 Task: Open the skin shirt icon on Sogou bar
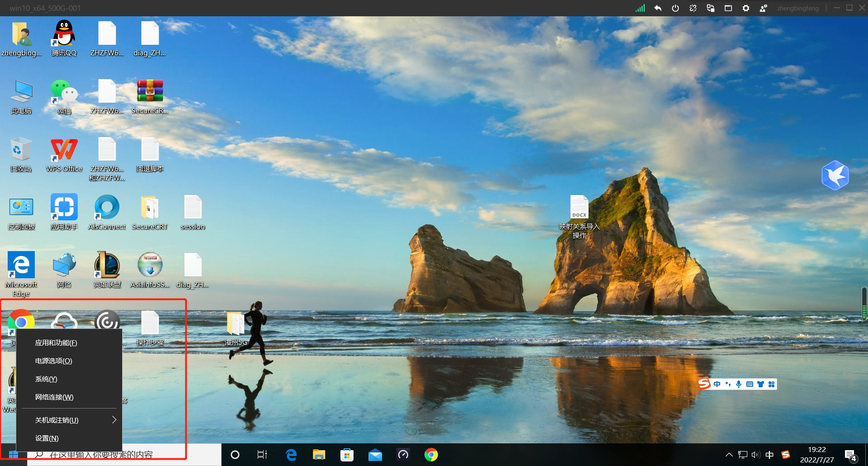(x=760, y=384)
